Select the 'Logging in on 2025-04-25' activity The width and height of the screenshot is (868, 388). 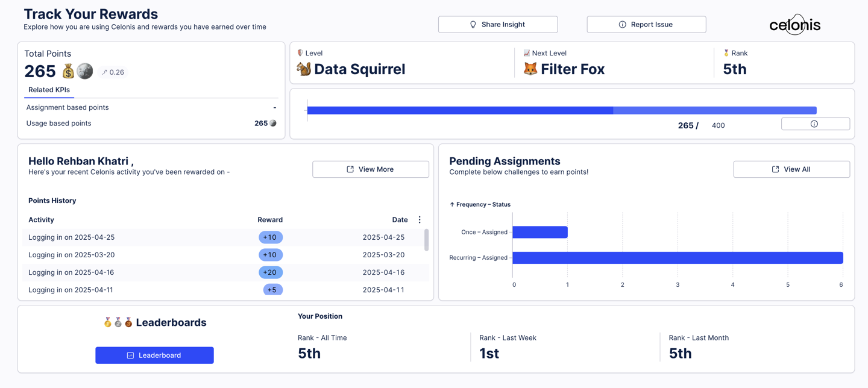[71, 237]
